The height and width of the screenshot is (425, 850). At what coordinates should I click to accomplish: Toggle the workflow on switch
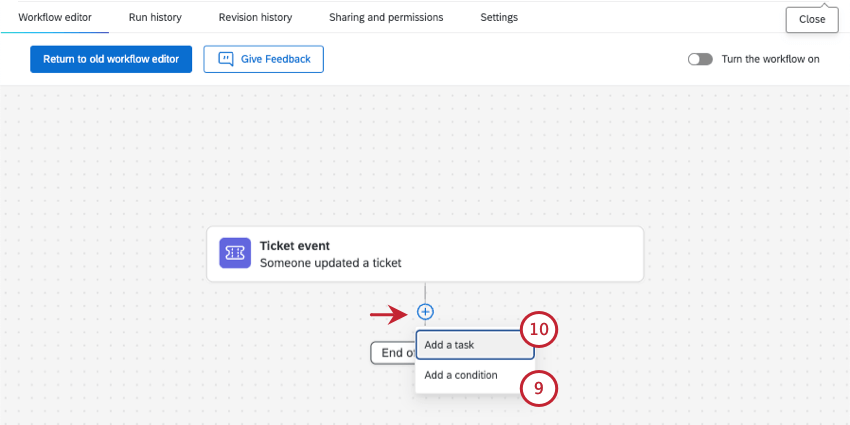point(700,59)
